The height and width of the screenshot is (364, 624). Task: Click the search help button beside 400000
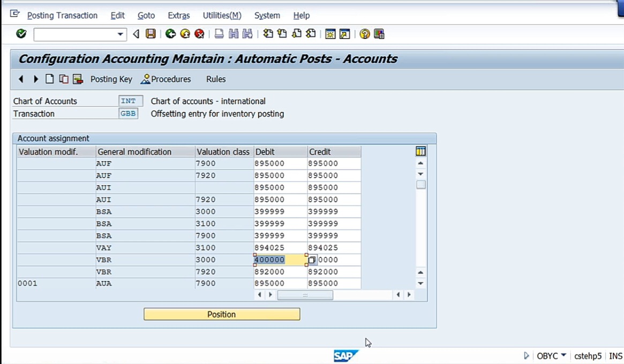[312, 260]
